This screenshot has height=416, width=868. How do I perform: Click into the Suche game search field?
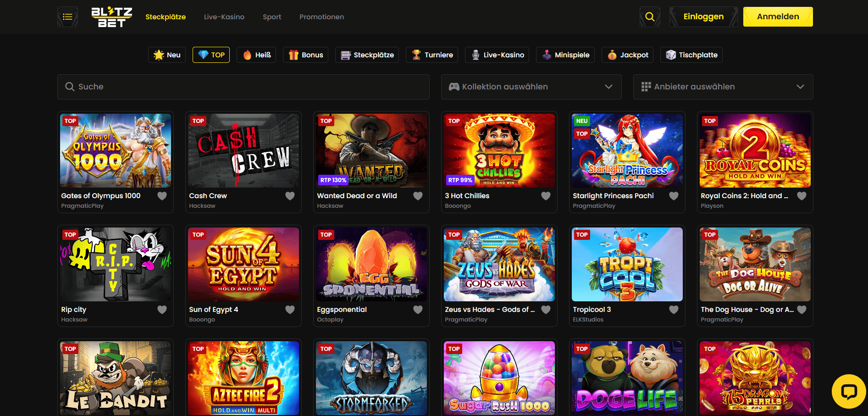tap(243, 87)
